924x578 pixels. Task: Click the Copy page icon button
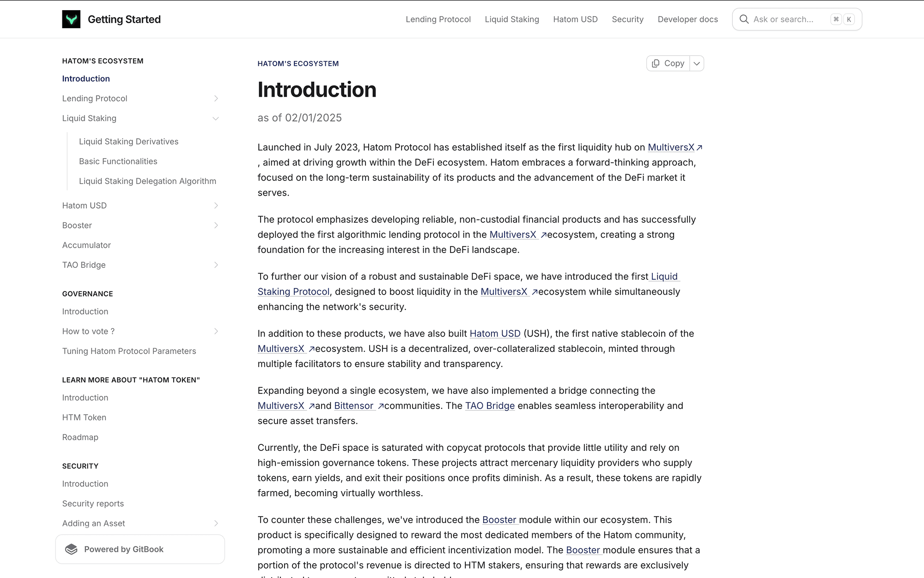coord(668,63)
